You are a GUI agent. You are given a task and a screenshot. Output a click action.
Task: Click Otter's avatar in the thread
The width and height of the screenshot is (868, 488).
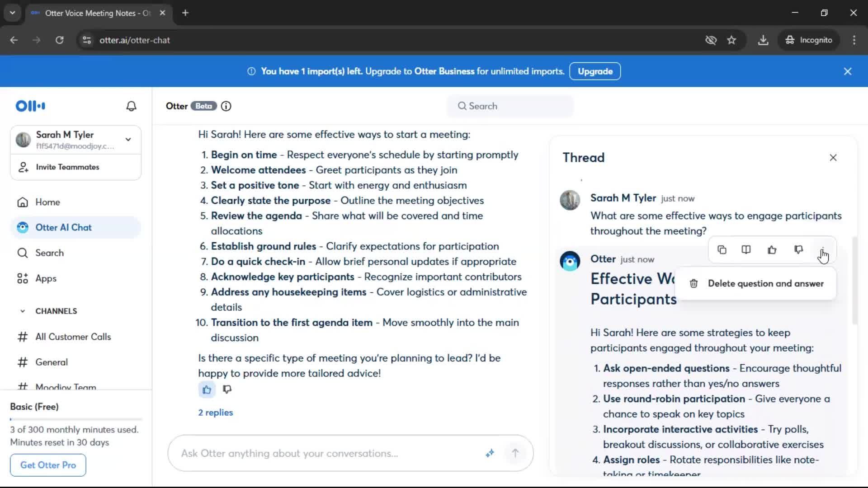570,261
